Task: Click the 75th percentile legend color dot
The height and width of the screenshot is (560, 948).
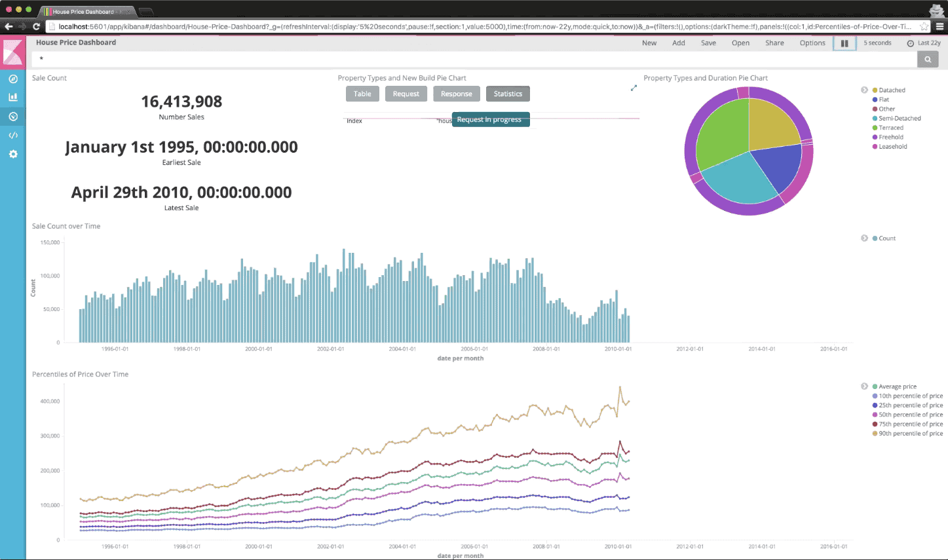Action: pos(875,424)
